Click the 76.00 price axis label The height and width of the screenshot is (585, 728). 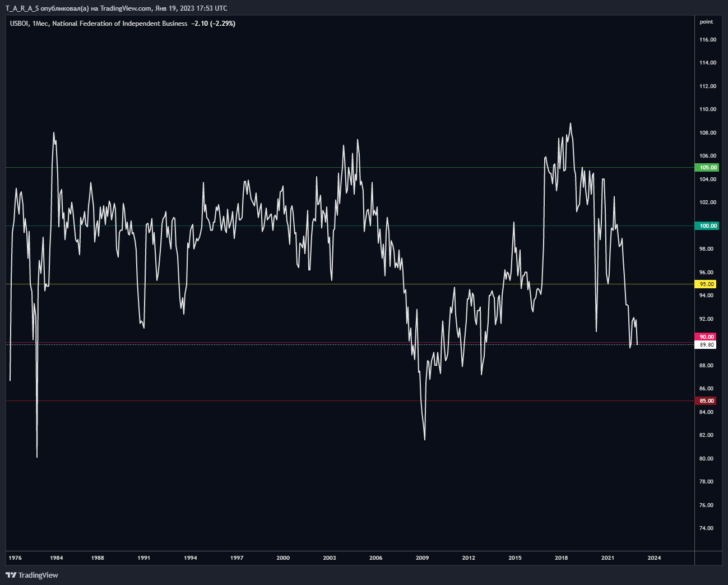point(706,505)
